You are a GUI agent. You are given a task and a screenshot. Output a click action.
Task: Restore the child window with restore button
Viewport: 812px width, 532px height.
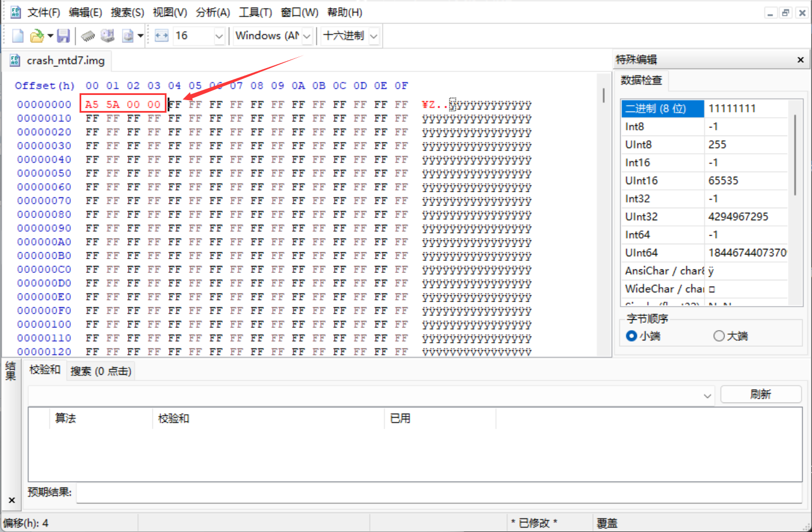786,13
